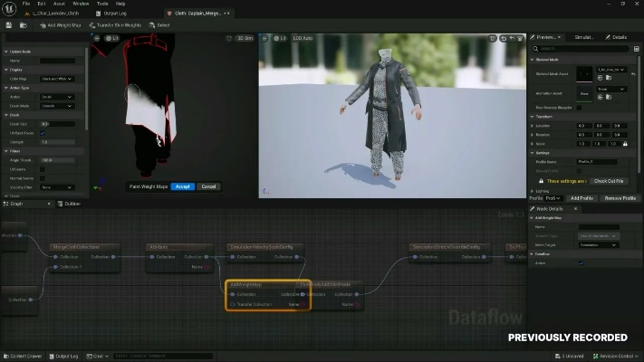Enable the Post Process Blueprint checkbox
Viewport: 644px width, 362px height.
[x=581, y=107]
